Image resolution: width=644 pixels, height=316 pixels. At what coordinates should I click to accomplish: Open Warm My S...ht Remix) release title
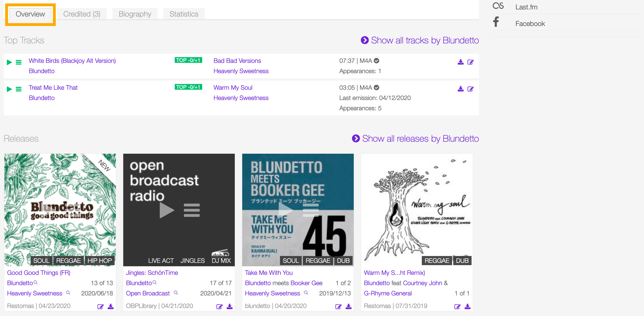click(395, 273)
